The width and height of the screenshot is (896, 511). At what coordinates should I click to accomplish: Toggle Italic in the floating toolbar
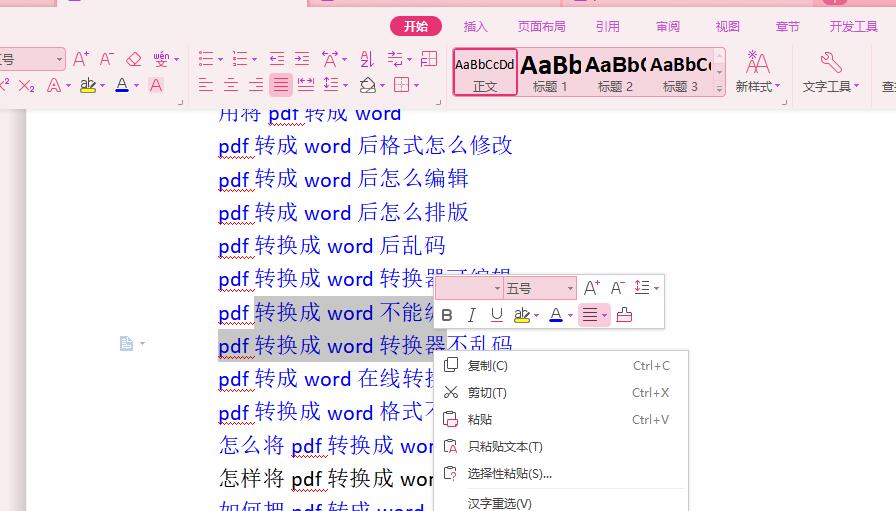471,315
